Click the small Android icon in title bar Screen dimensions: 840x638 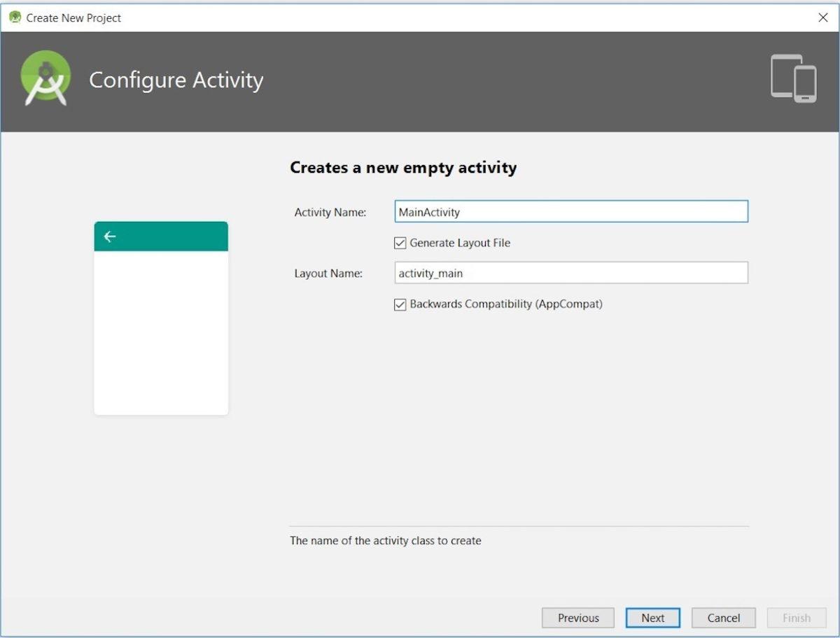click(x=15, y=17)
